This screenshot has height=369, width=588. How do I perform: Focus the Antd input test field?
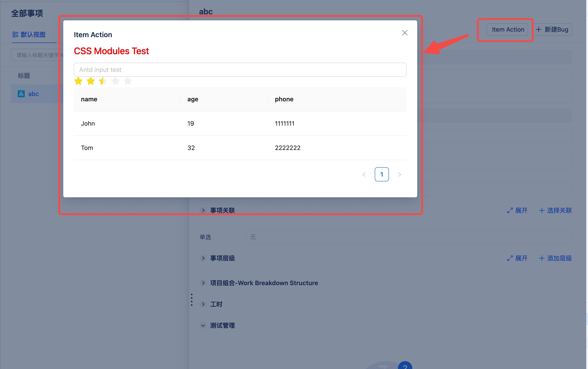tap(240, 70)
